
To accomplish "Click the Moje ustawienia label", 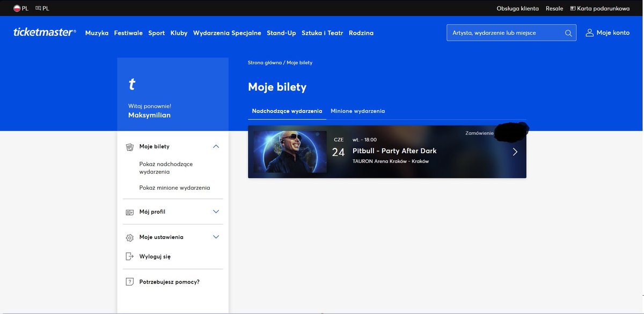I will pyautogui.click(x=162, y=237).
